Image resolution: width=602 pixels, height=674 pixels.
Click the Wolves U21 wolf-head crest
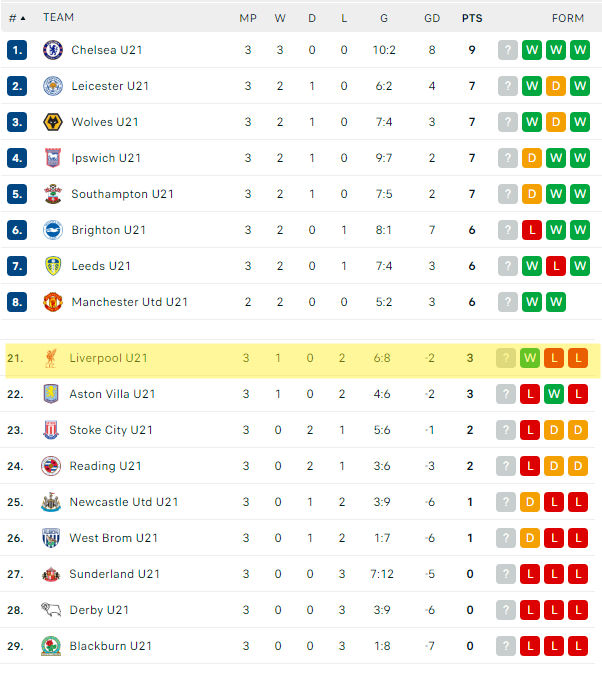53,122
